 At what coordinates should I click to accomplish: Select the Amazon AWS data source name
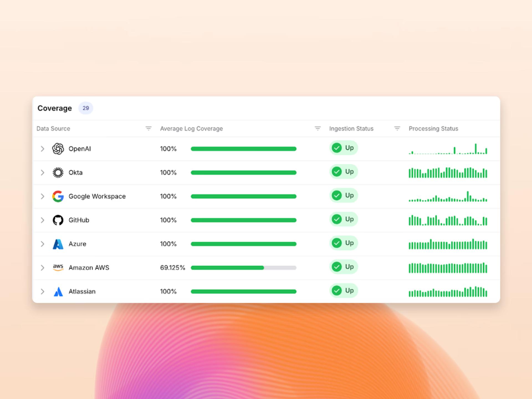(x=89, y=268)
